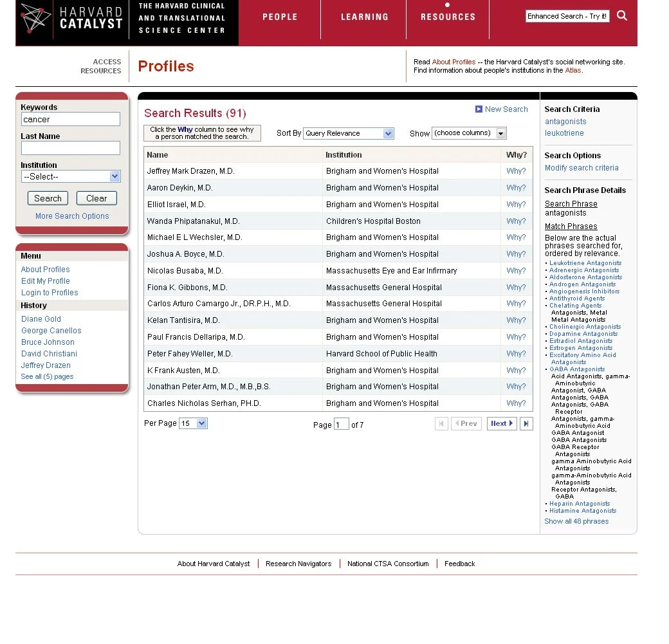
Task: Click Show all 48 phrases link
Action: click(576, 522)
